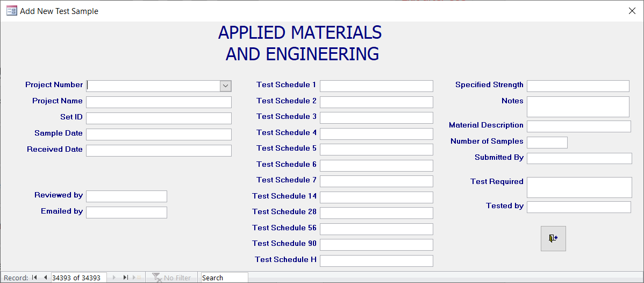The width and height of the screenshot is (644, 283).
Task: Close the Add New Test Sample window
Action: point(632,11)
